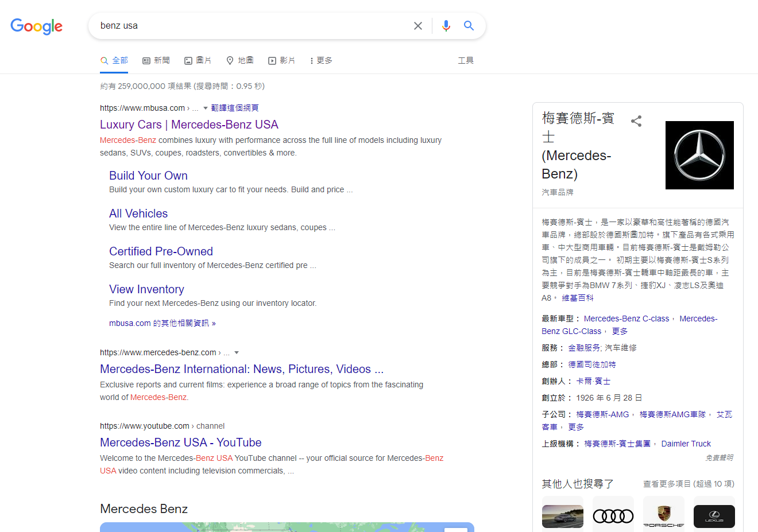Open 梅賽德斯AMG車隊 subsidiary link
Viewport: 758px width, 532px height.
tap(672, 414)
